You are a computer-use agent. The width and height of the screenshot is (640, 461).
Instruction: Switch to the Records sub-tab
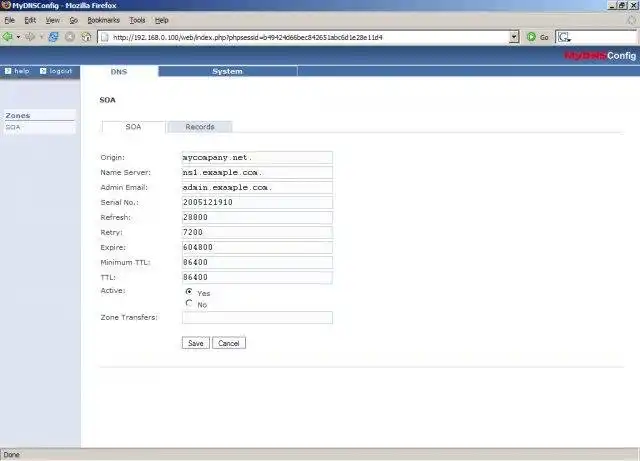(x=200, y=127)
